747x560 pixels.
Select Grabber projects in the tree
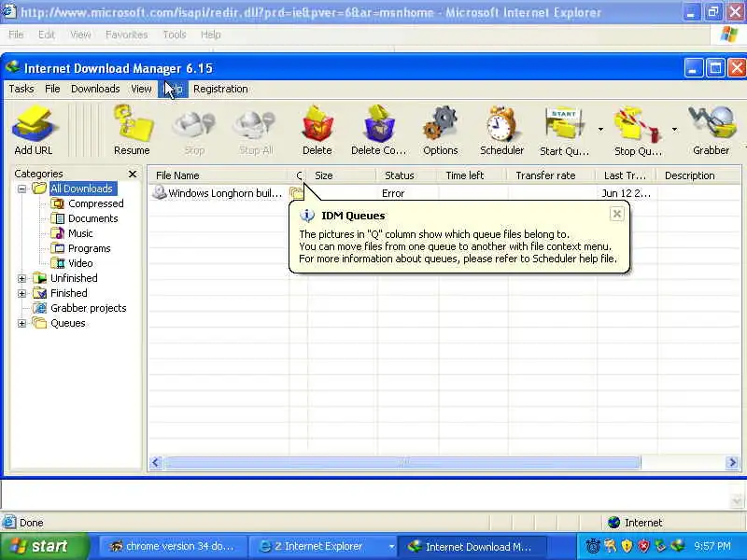coord(88,308)
